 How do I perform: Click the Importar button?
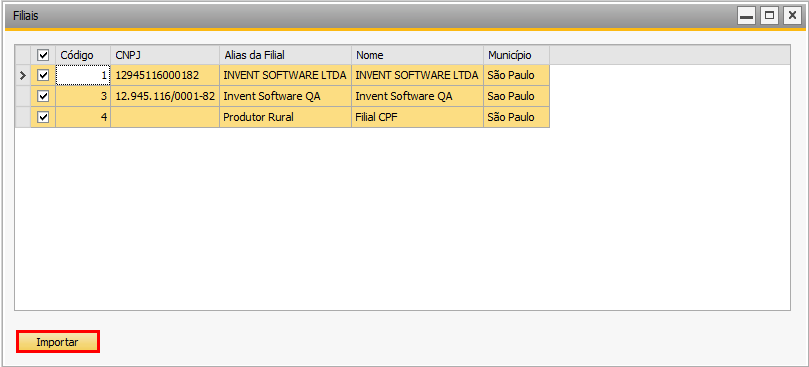click(57, 342)
